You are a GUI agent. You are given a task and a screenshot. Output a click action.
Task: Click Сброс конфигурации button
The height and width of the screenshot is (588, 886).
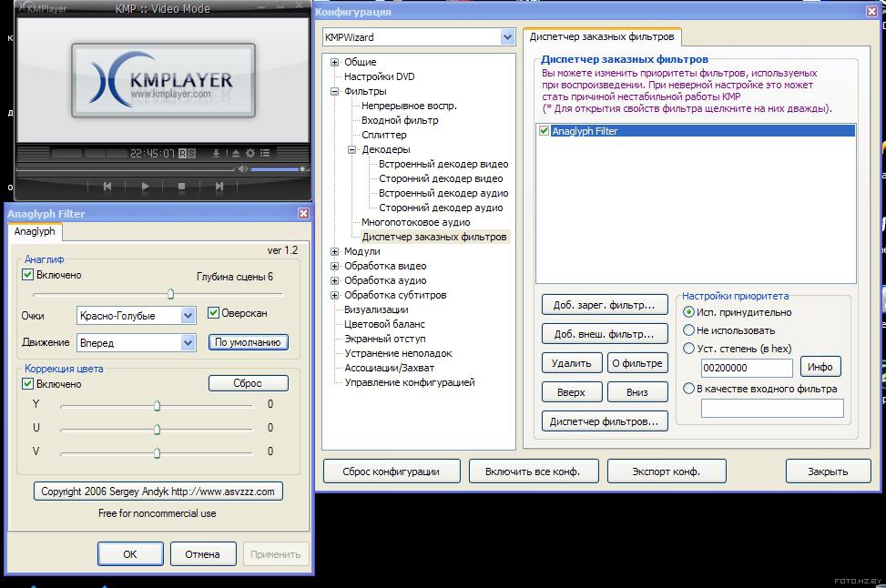pos(391,471)
